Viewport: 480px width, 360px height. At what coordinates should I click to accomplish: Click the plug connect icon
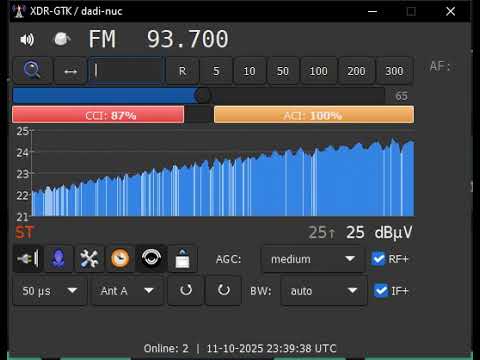coord(28,259)
